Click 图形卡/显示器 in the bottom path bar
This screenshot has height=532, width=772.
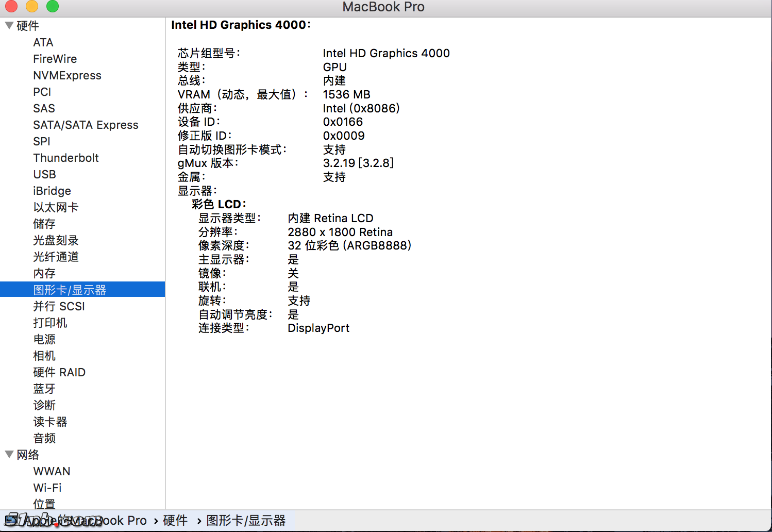click(x=246, y=521)
